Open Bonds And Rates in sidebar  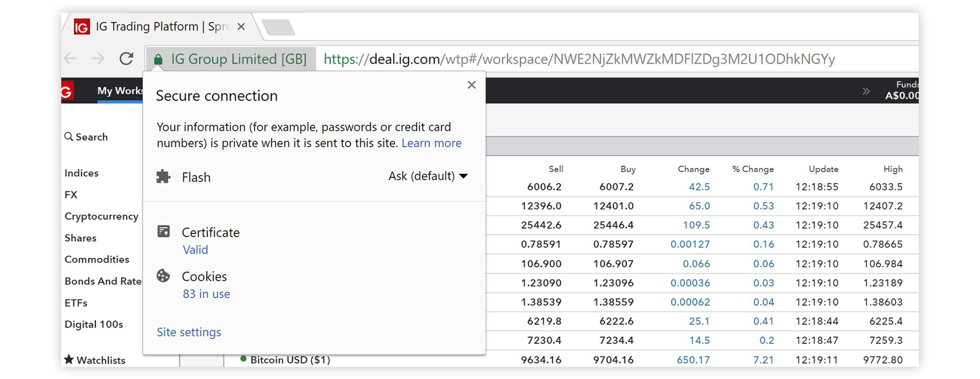tap(103, 281)
